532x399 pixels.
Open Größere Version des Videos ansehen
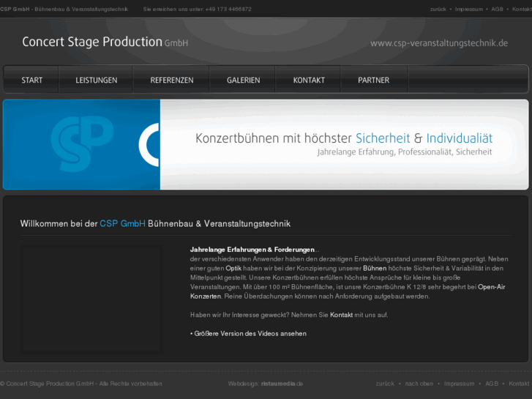pos(250,333)
